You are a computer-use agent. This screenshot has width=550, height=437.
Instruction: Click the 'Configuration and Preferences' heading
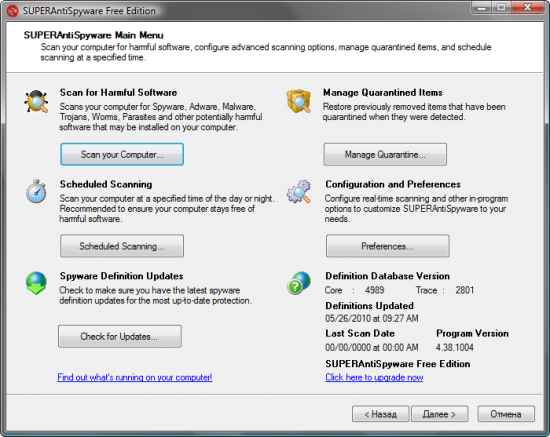(x=393, y=184)
